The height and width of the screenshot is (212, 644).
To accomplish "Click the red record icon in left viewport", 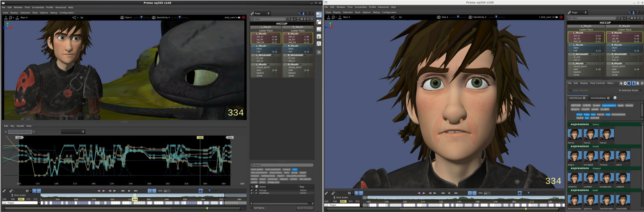I will [243, 17].
